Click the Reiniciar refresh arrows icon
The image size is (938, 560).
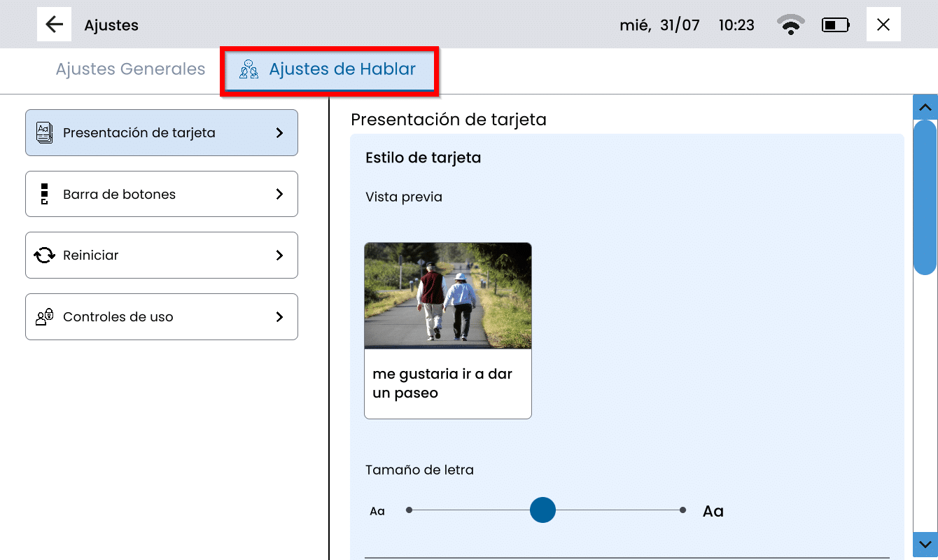44,255
